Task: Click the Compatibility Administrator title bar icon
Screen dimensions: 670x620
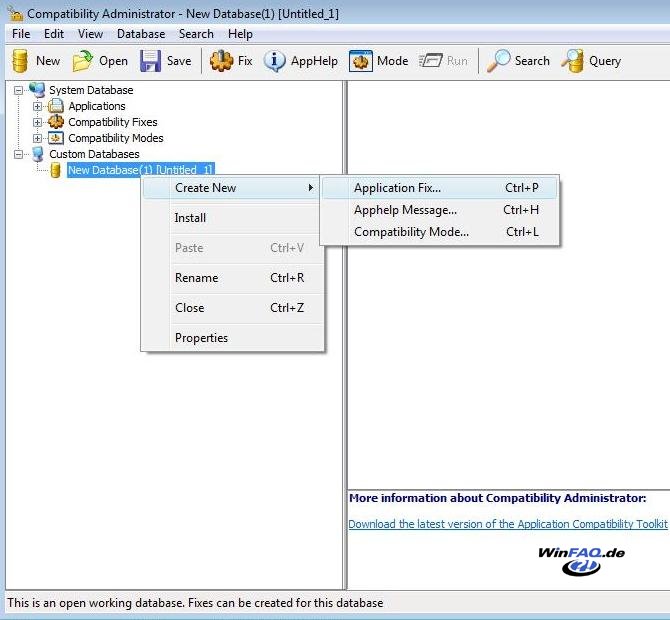Action: click(x=15, y=14)
